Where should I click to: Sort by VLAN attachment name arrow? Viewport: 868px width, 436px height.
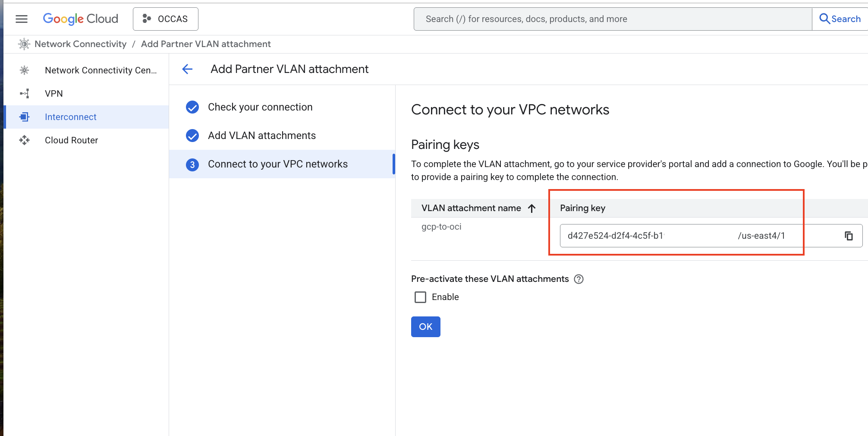click(532, 209)
